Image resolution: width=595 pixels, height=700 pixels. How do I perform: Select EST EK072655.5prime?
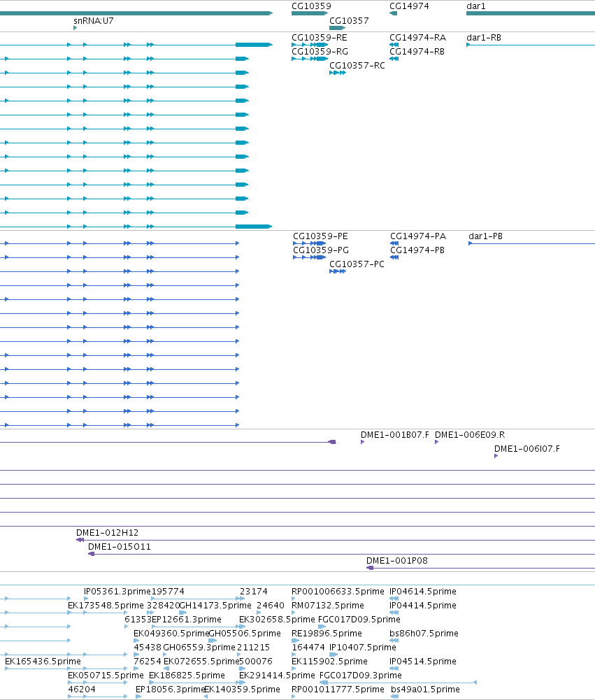pos(201,662)
